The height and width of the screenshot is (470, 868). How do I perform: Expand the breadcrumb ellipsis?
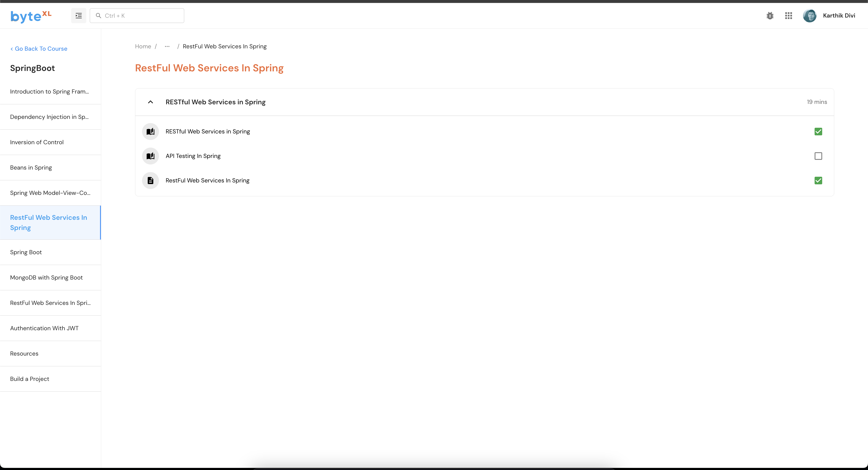point(167,46)
